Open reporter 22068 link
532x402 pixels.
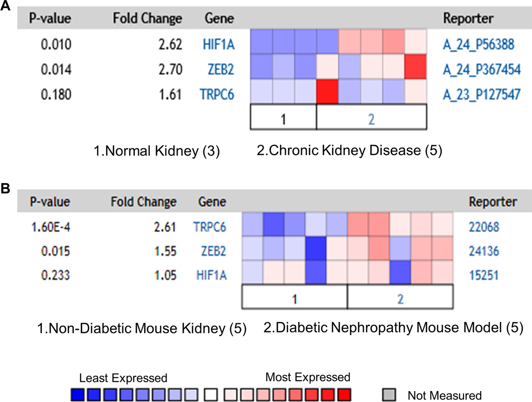[484, 226]
